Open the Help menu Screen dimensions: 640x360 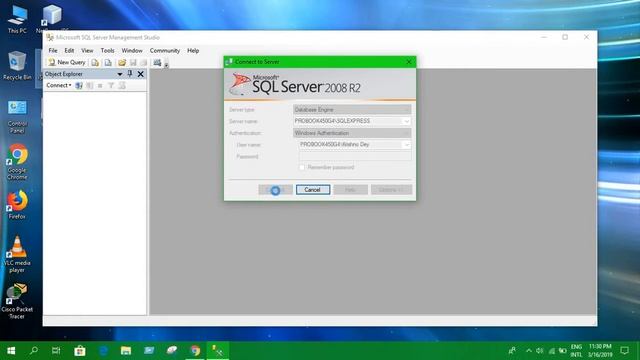(193, 51)
